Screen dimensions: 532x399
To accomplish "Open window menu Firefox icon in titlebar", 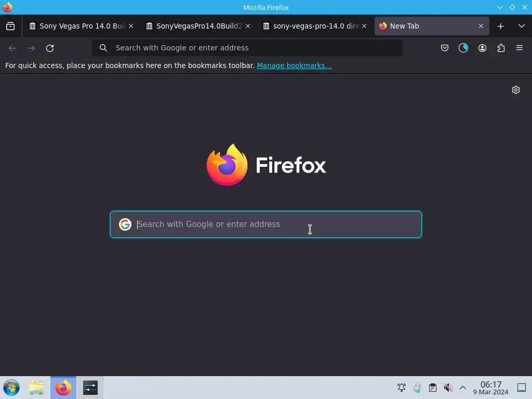I will [x=7, y=7].
